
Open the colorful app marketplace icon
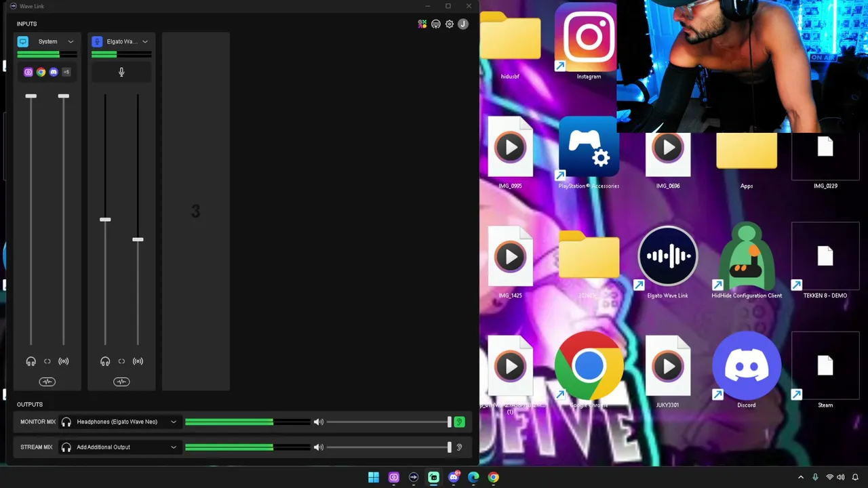pyautogui.click(x=422, y=24)
